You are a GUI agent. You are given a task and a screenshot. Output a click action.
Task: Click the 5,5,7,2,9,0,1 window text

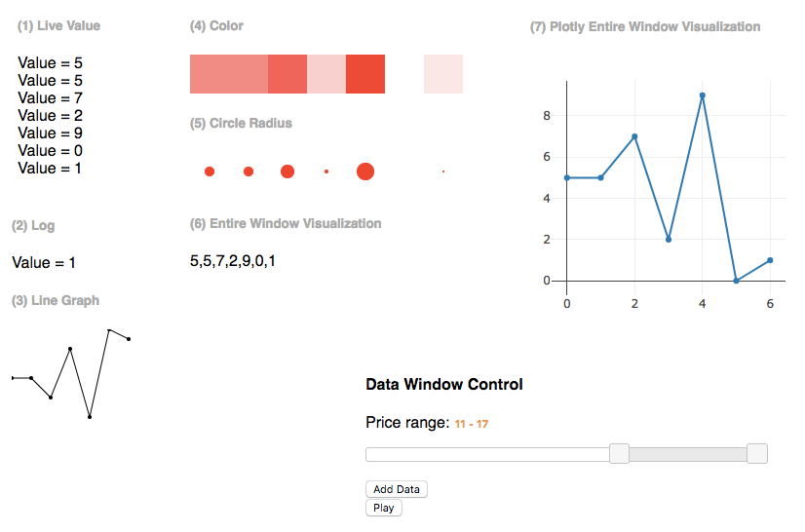233,261
